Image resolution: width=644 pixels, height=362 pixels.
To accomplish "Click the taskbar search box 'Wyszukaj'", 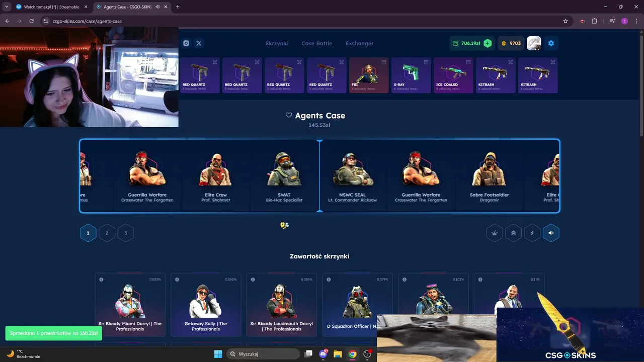I will click(263, 354).
